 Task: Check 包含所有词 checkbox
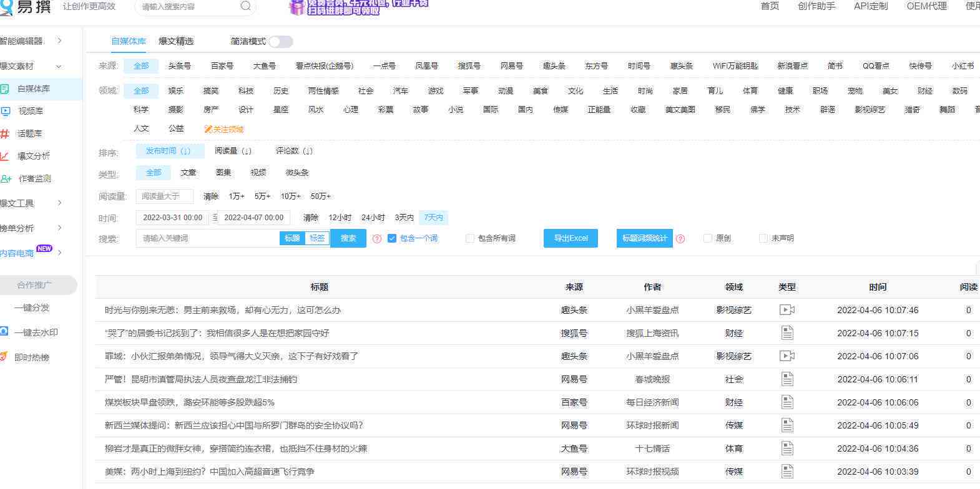point(470,238)
